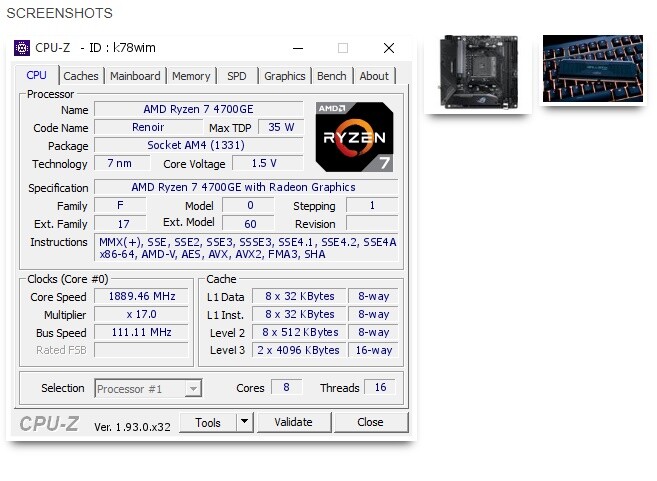The width and height of the screenshot is (657, 481).
Task: Show the About tab
Action: pyautogui.click(x=374, y=76)
